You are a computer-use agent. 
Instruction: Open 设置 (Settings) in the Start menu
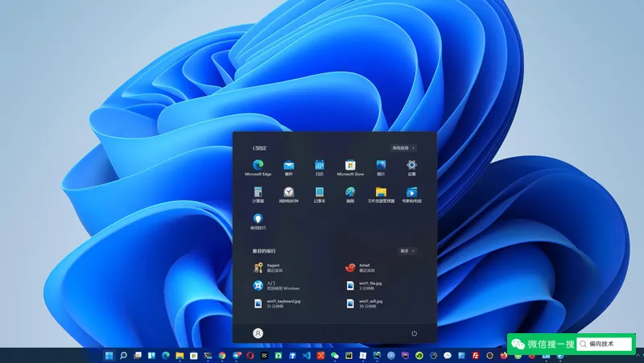click(411, 168)
